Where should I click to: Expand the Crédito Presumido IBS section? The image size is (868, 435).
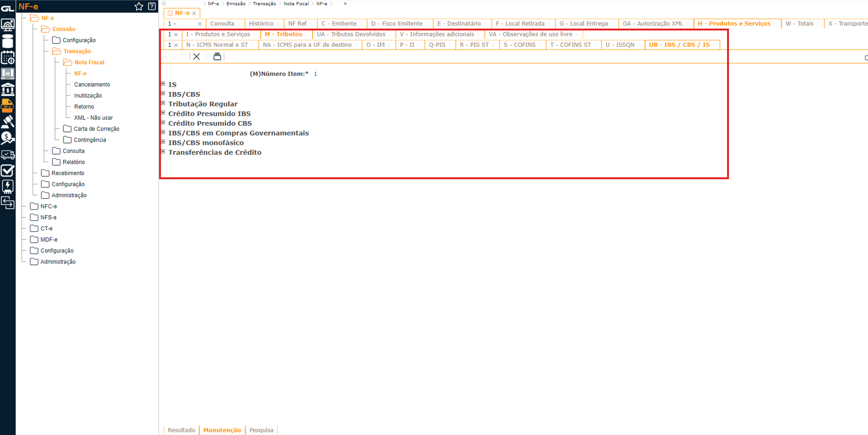[x=164, y=113]
